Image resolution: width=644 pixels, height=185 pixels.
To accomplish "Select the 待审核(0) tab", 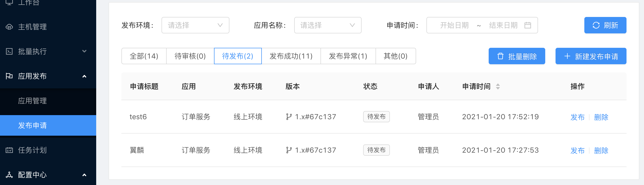I will click(x=190, y=56).
